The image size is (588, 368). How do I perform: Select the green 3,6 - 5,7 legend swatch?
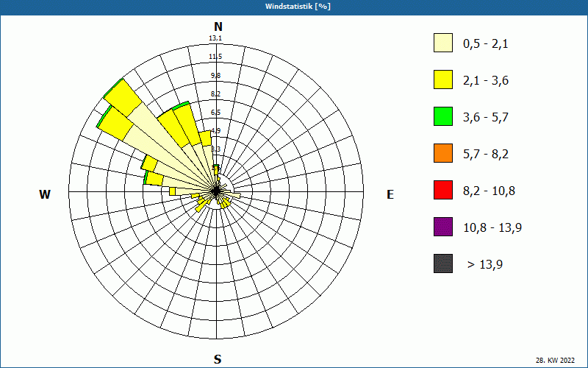point(443,116)
